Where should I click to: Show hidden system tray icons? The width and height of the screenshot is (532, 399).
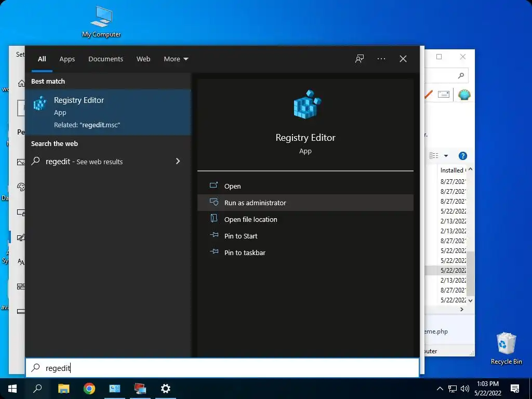pos(440,389)
